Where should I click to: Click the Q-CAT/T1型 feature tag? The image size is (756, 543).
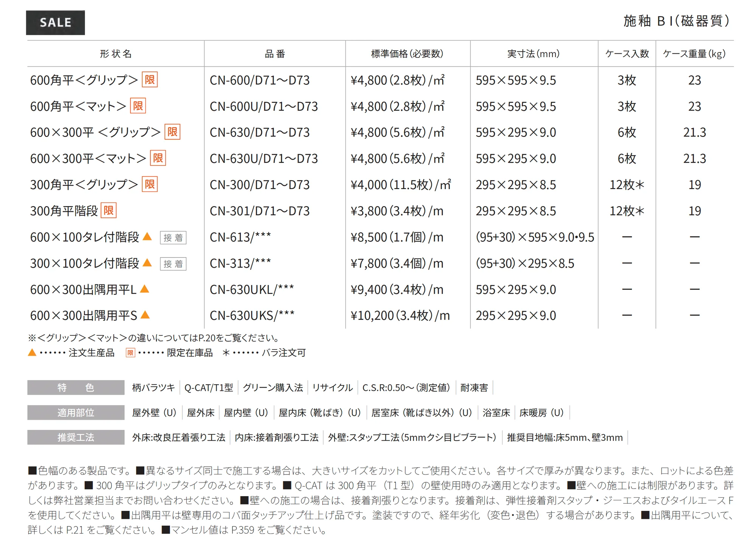click(x=209, y=388)
